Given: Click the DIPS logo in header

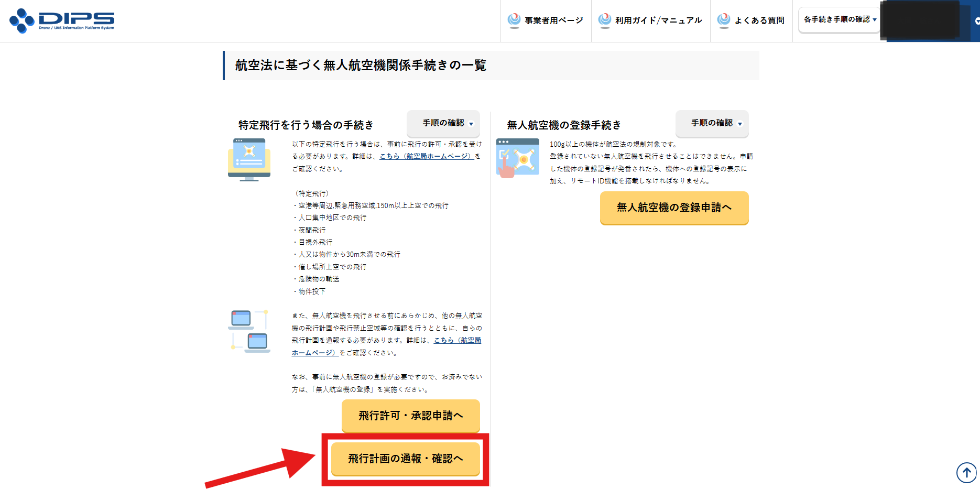Looking at the screenshot, I should (62, 20).
